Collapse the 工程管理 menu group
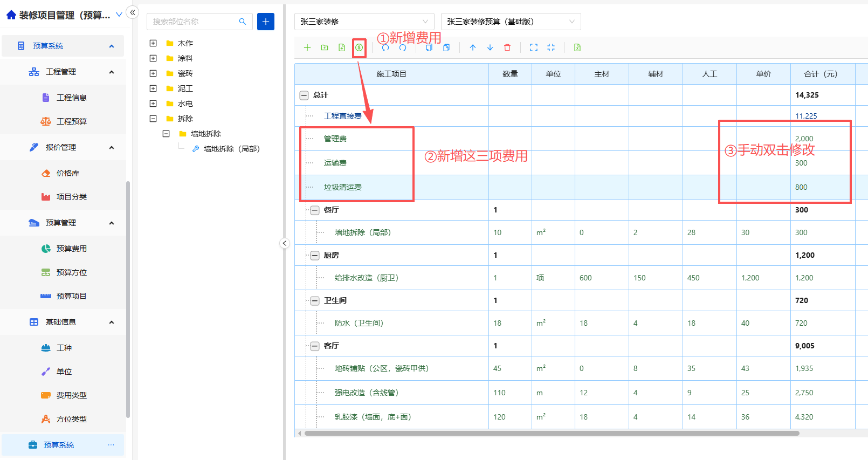Screen dimensions: 868x460 click(x=112, y=72)
